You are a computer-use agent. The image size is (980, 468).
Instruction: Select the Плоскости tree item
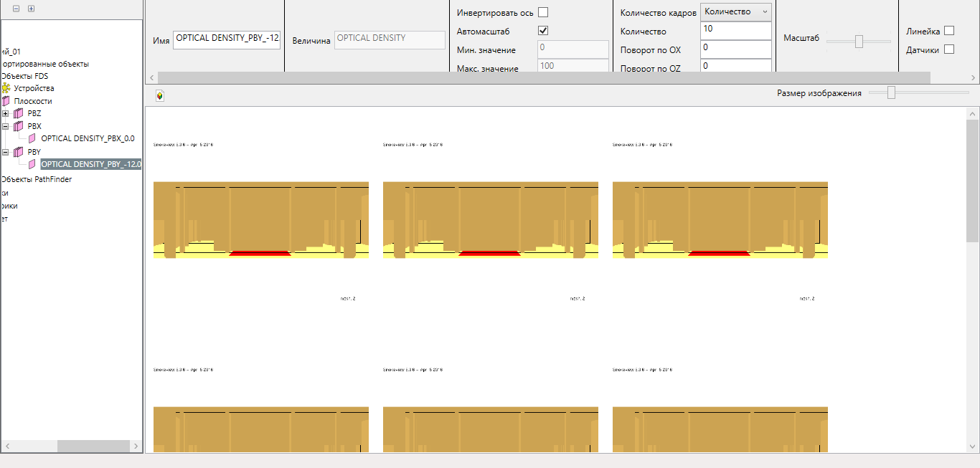pos(33,101)
